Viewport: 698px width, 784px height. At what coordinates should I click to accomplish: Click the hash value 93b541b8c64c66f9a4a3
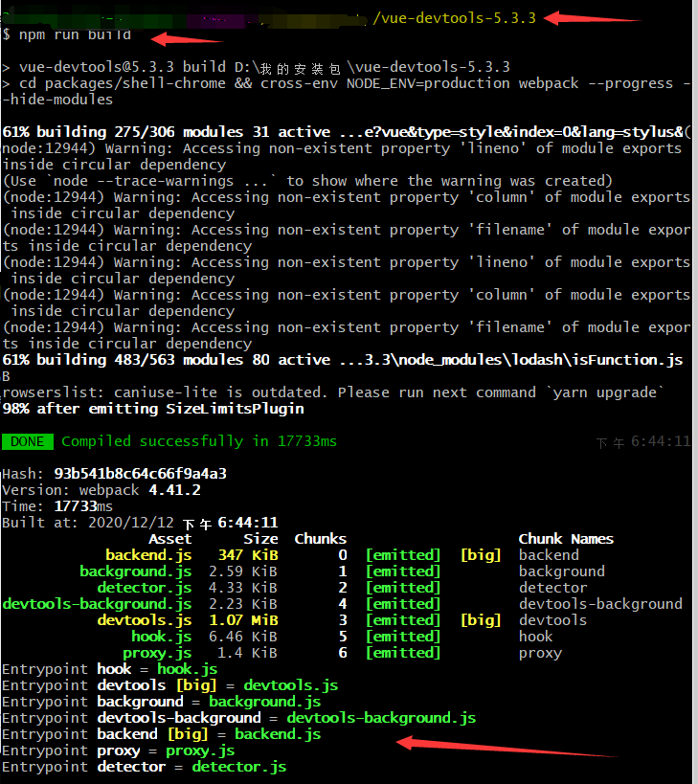(141, 474)
